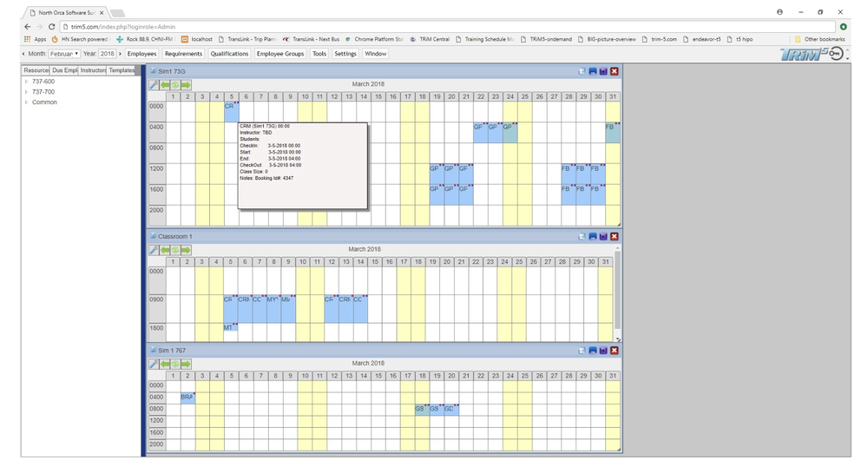
Task: Open the Other bookmarks folder
Action: (820, 39)
